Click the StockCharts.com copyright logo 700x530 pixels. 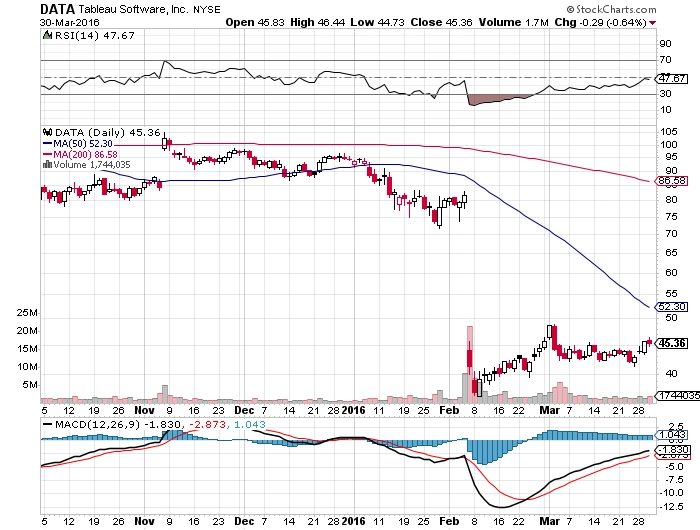(611, 9)
